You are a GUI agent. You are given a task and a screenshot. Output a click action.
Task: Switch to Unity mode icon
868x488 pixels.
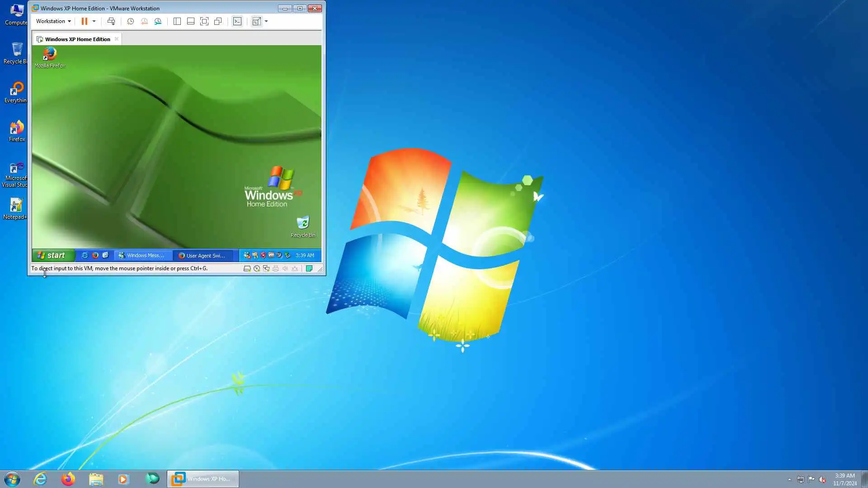click(x=218, y=21)
